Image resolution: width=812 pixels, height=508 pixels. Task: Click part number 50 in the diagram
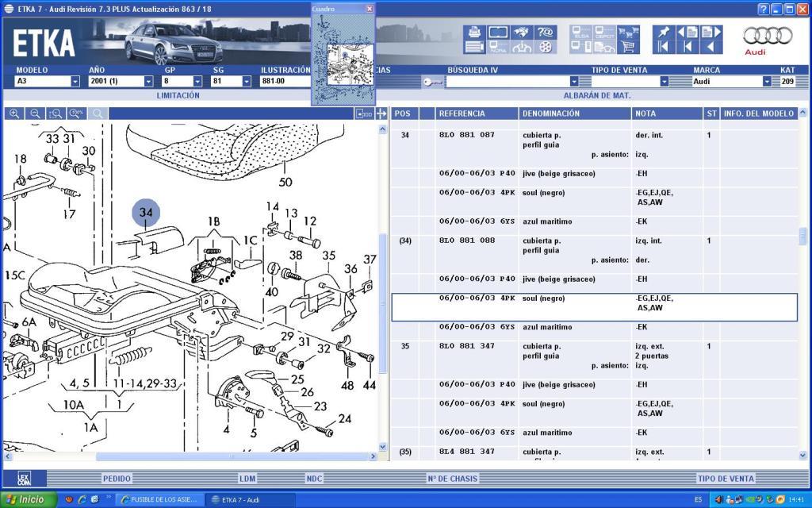point(285,182)
